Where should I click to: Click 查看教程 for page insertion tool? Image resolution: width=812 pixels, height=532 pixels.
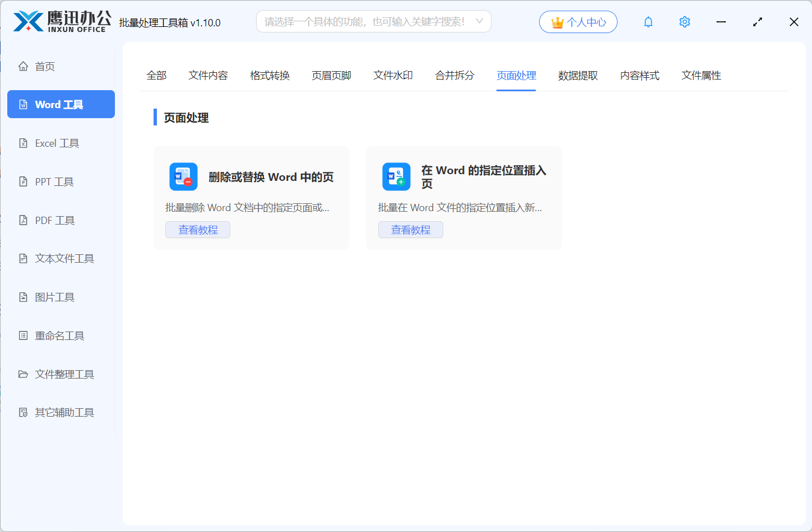point(410,229)
